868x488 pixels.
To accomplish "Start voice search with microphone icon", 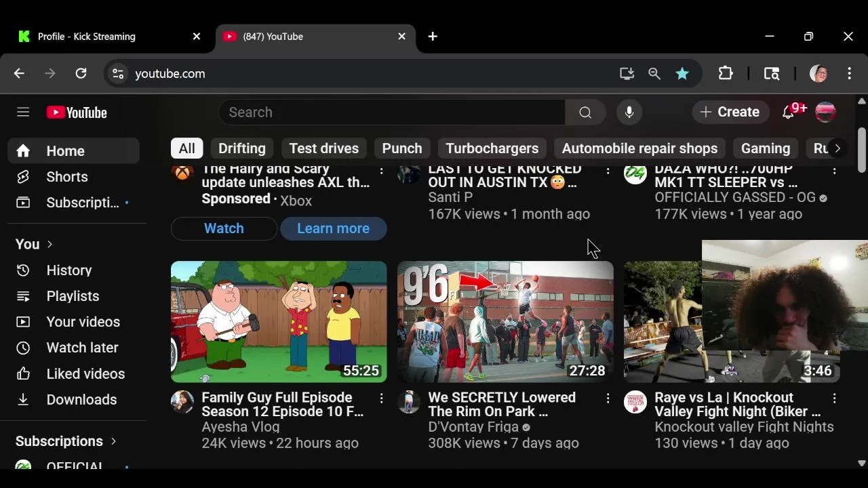I will pyautogui.click(x=629, y=113).
